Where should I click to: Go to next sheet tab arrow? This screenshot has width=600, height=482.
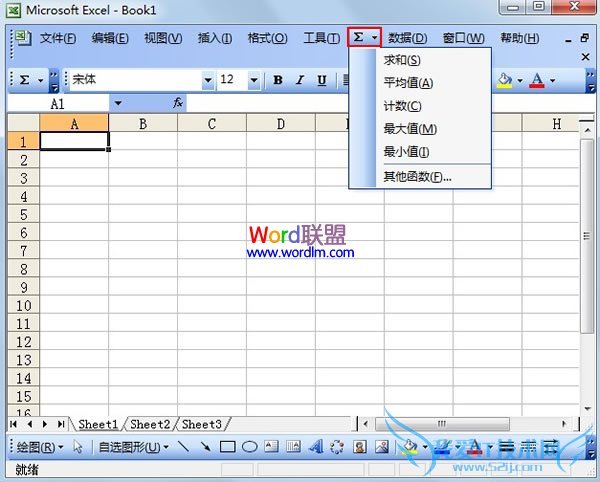pos(45,424)
